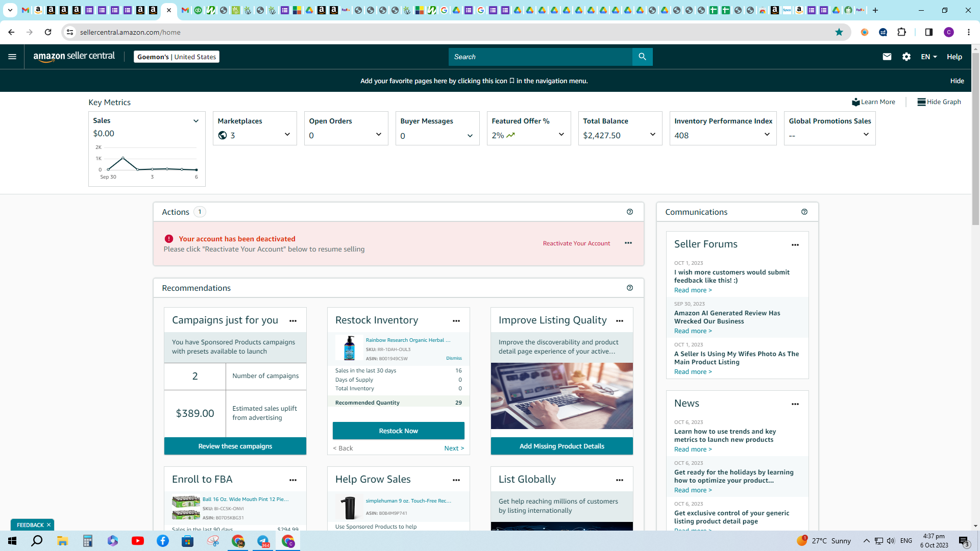Expand the Sales metric dropdown

195,121
